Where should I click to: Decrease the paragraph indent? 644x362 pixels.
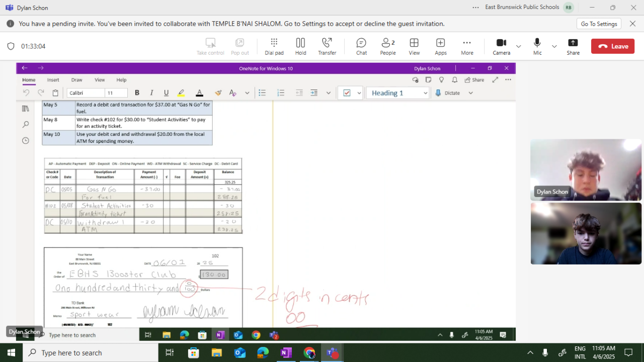pos(299,93)
